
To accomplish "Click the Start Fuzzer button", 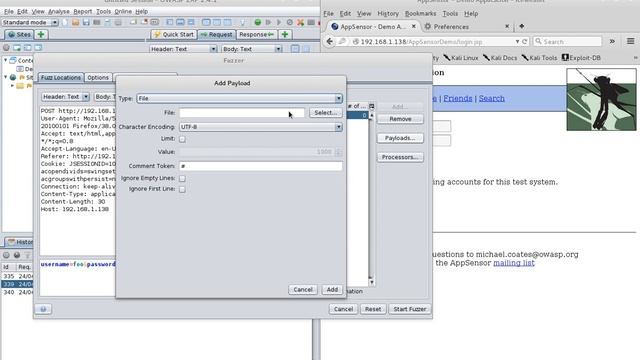I will (409, 309).
